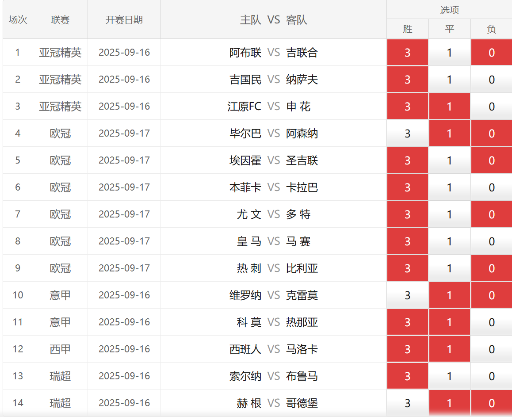The height and width of the screenshot is (420, 512).
Task: Toggle win 3 for 西班人 vs 马洛卡
Action: point(408,349)
